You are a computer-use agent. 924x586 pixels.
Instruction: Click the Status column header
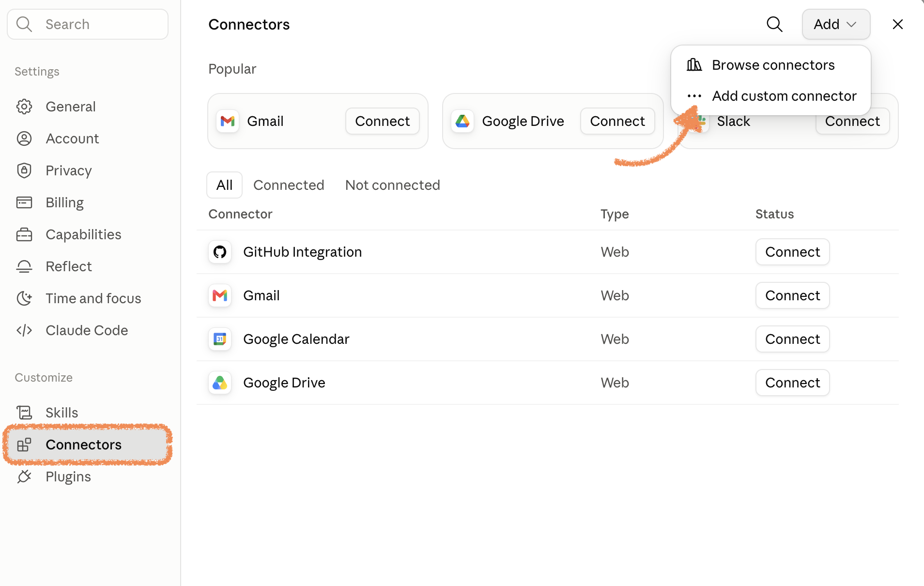tap(775, 214)
